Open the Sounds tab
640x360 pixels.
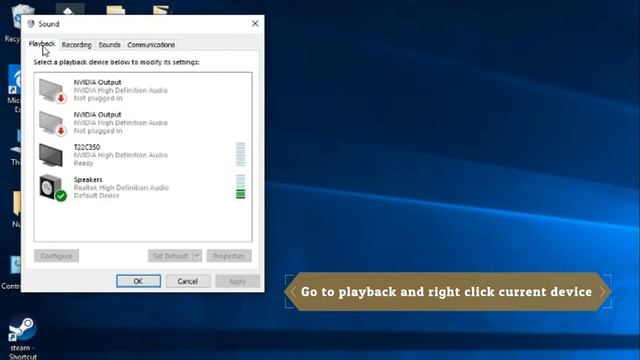109,45
